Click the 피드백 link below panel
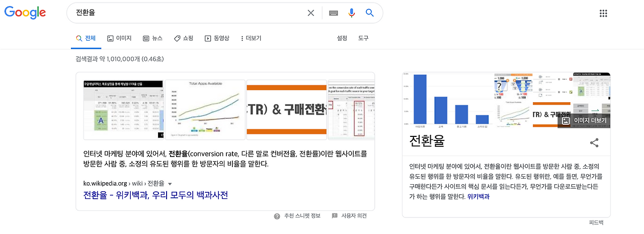The height and width of the screenshot is (234, 644). [596, 222]
